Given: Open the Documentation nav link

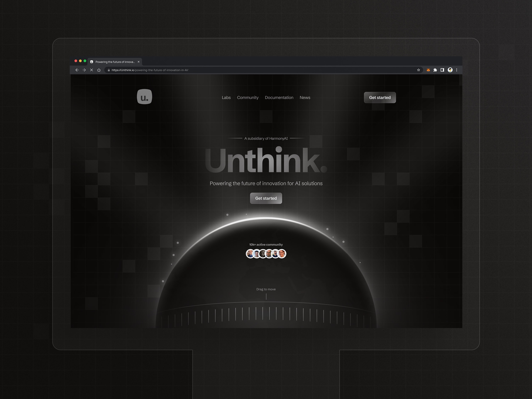Looking at the screenshot, I should [279, 98].
